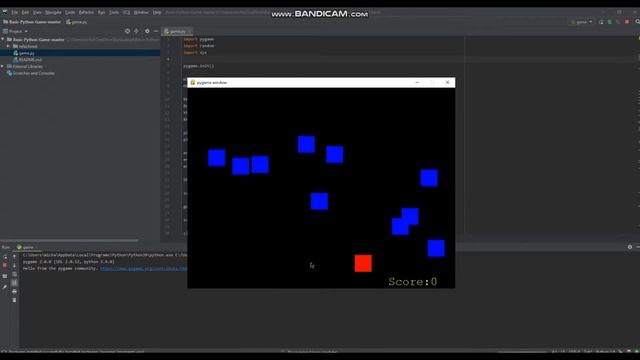Open the View menu
This screenshot has height=360, width=640.
(37, 13)
